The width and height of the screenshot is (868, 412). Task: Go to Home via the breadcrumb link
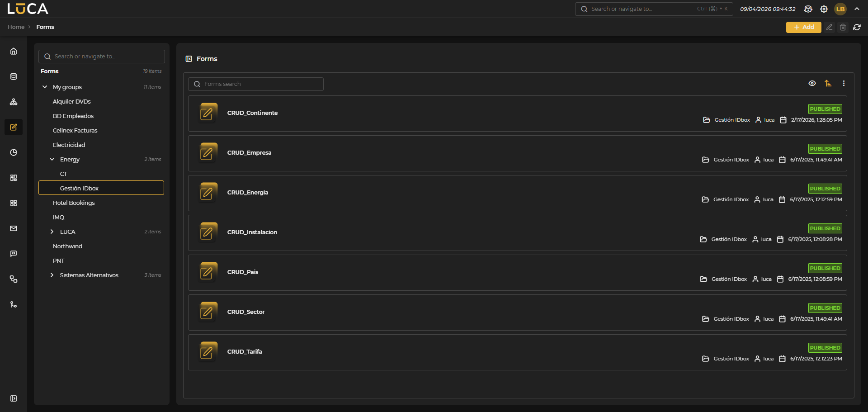tap(16, 27)
